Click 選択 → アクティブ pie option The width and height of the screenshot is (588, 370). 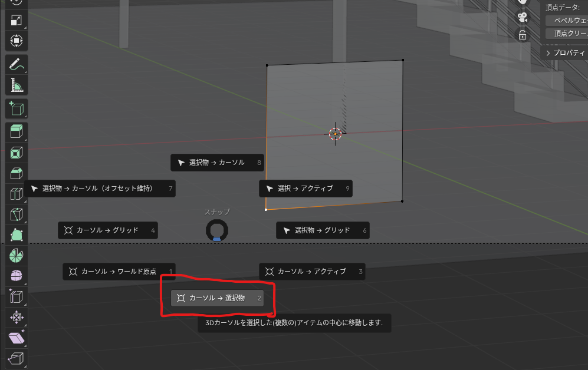pyautogui.click(x=305, y=189)
